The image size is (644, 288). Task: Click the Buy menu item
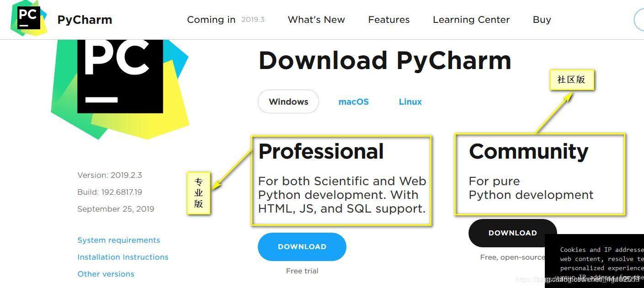(x=542, y=20)
